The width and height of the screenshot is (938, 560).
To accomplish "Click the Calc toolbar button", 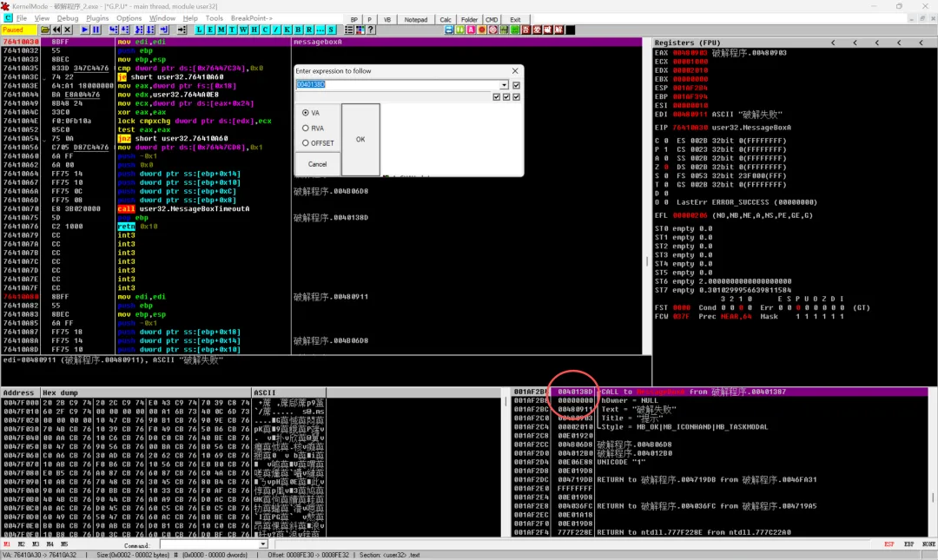I will coord(446,20).
